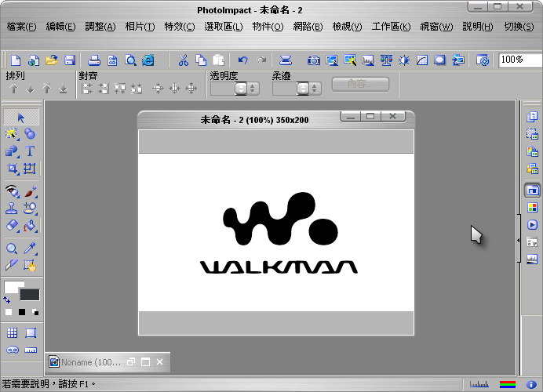Click the dark background color swatch
The height and width of the screenshot is (392, 543).
tap(30, 295)
